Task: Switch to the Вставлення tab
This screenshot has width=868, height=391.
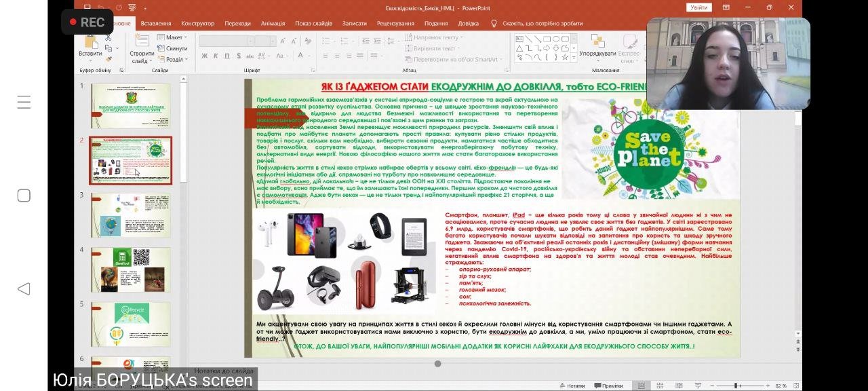Action: coord(156,23)
